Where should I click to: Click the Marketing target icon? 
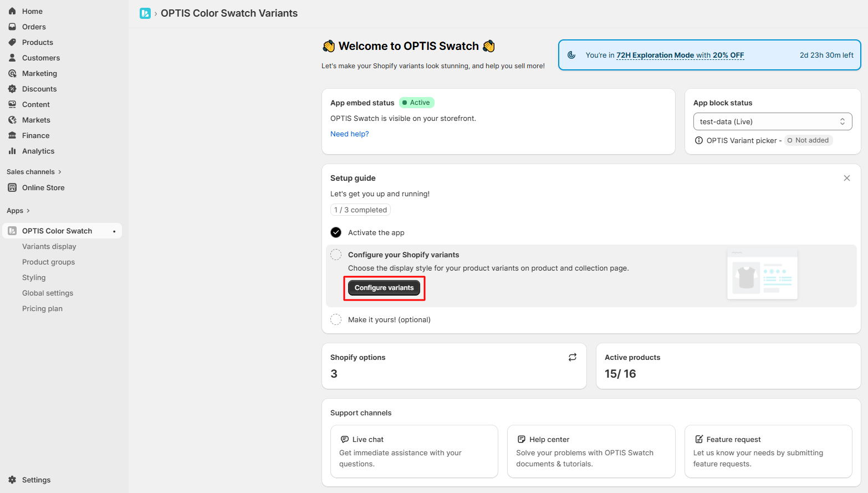(x=12, y=73)
